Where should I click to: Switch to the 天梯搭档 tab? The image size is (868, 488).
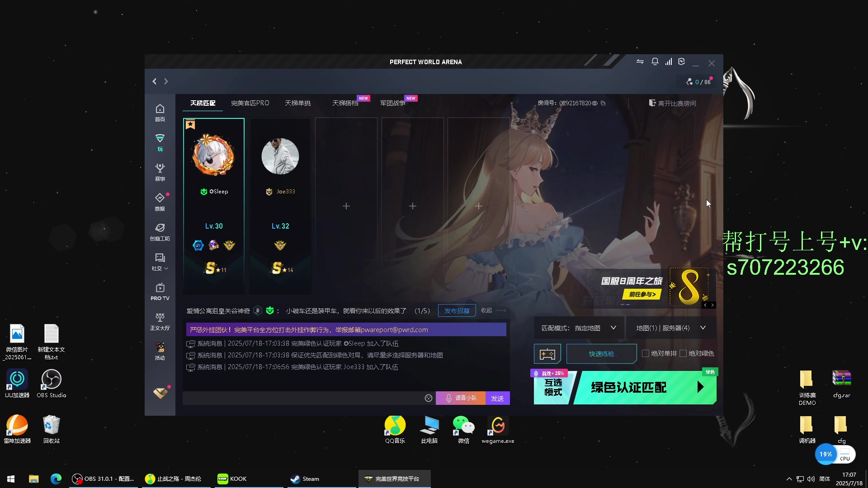(345, 103)
